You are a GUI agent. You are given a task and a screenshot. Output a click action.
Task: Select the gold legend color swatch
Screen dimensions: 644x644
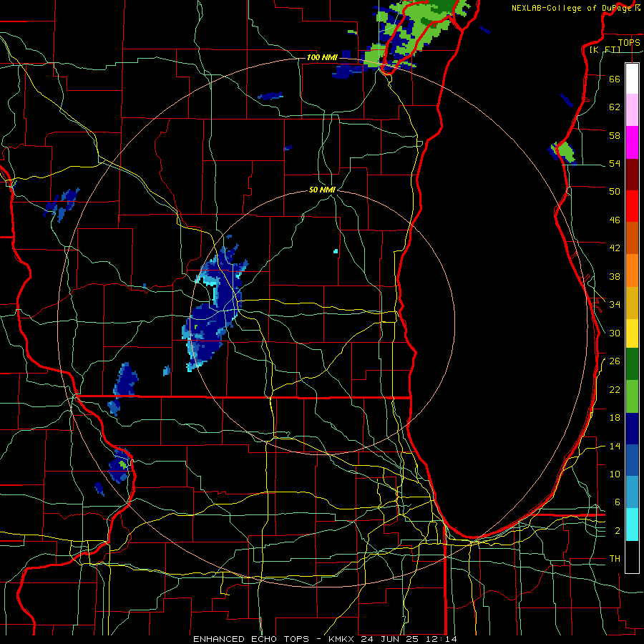tap(632, 303)
